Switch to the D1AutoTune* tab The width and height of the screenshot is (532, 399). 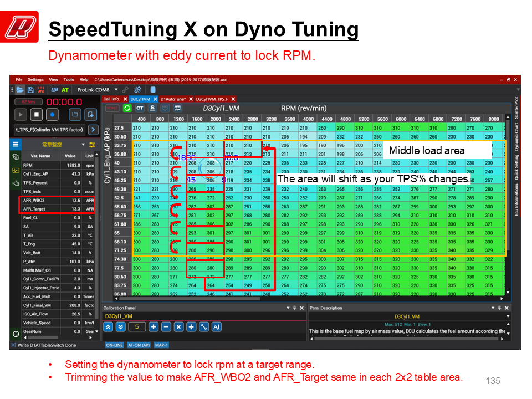point(173,99)
